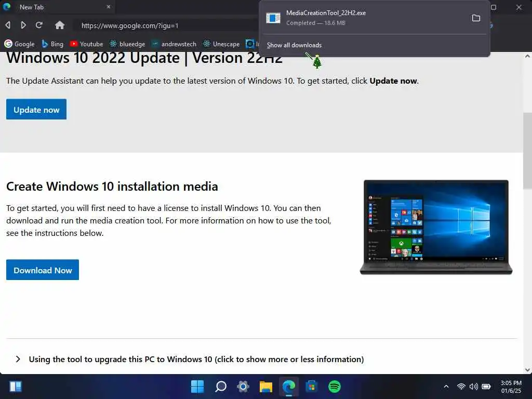Reload the page with the refresh icon
Viewport: 532px width, 399px height.
tap(39, 25)
